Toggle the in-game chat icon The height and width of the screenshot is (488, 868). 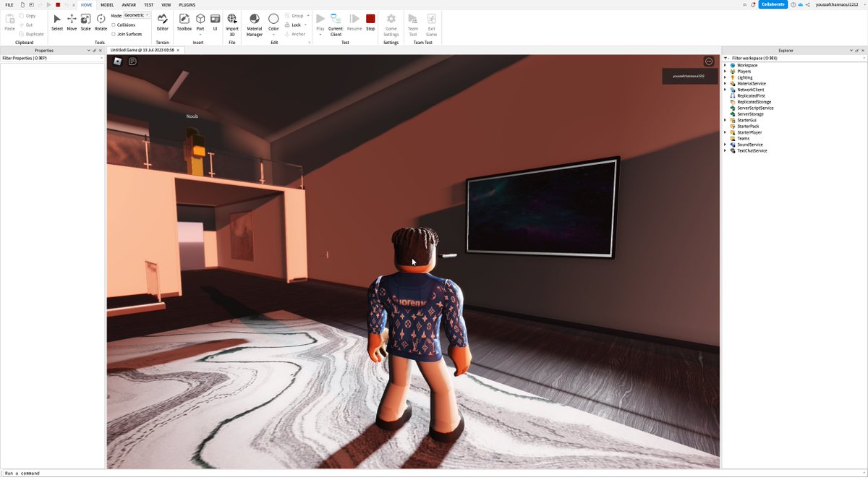click(x=132, y=61)
